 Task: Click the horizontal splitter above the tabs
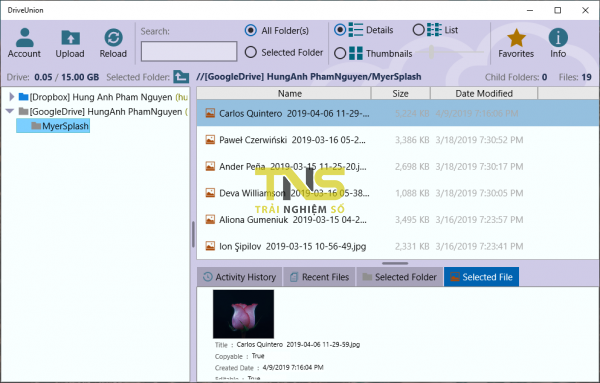click(x=395, y=263)
